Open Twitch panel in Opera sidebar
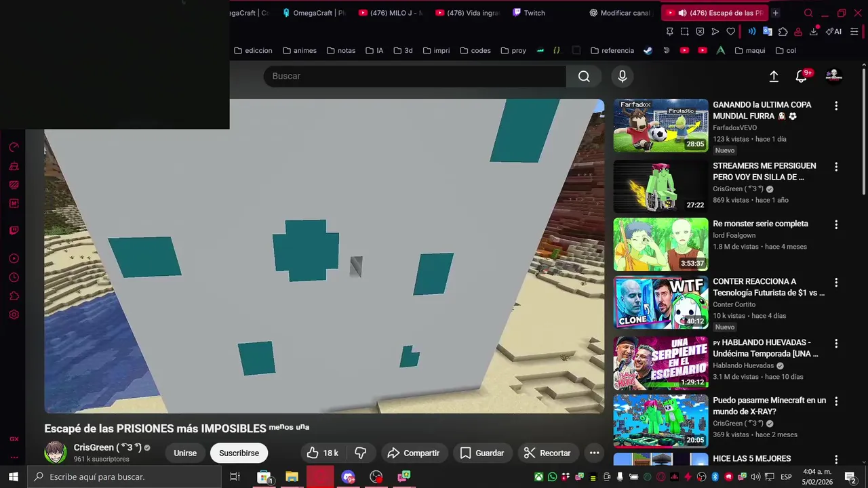This screenshot has height=488, width=868. pyautogui.click(x=14, y=230)
